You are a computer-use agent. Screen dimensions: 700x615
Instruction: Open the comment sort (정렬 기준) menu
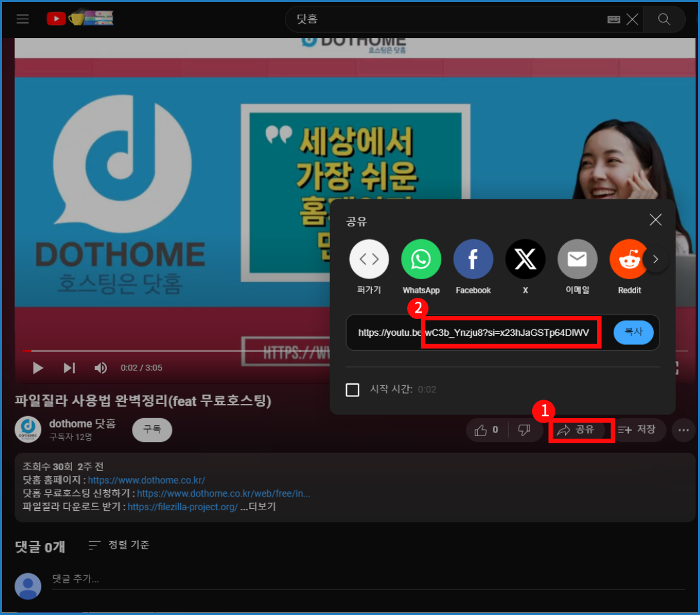pyautogui.click(x=119, y=545)
